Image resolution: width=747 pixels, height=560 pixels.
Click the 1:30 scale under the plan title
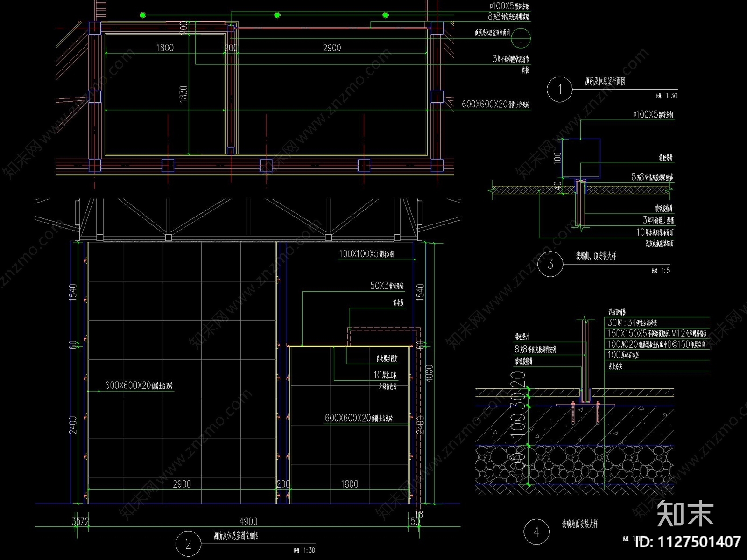coord(671,96)
